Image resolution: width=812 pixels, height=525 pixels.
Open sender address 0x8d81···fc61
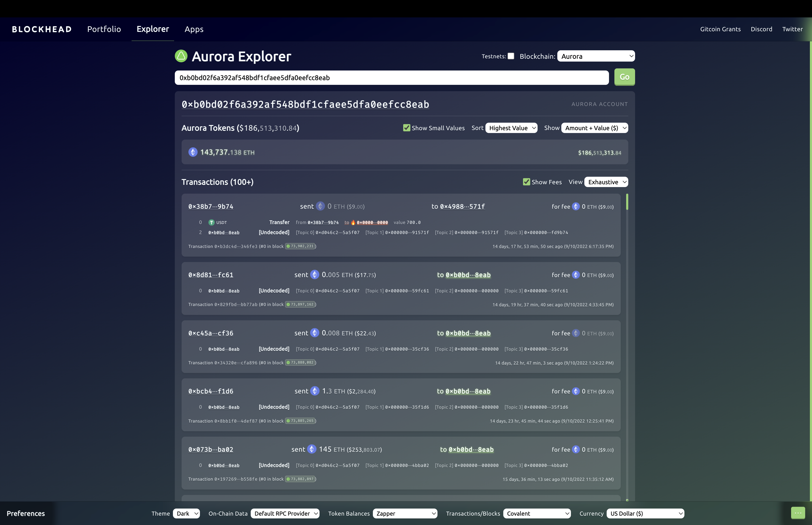211,275
